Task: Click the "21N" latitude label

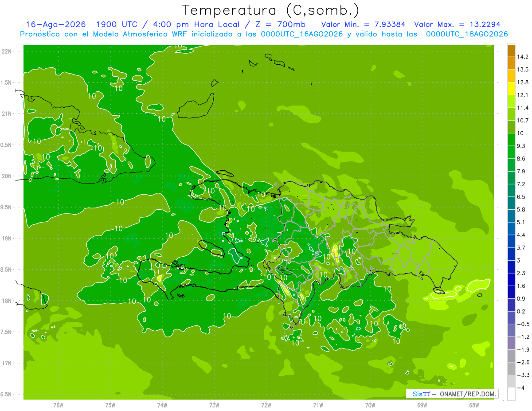Action: [x=7, y=114]
